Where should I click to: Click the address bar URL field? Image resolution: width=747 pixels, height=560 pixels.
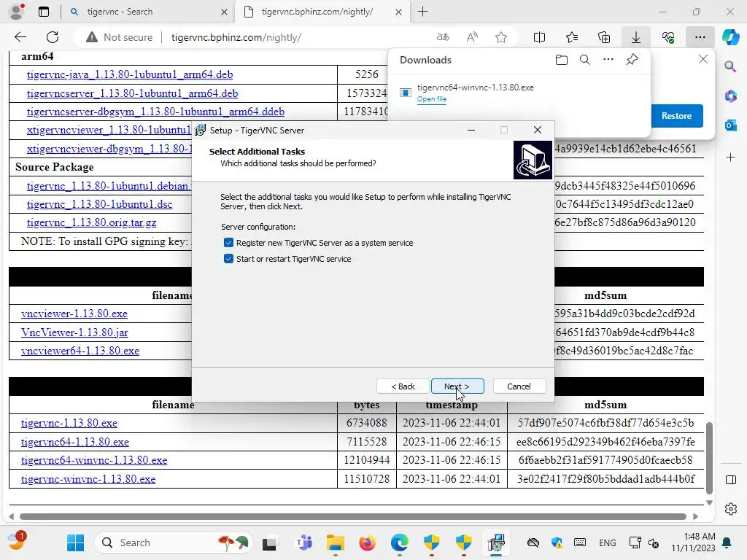[236, 37]
